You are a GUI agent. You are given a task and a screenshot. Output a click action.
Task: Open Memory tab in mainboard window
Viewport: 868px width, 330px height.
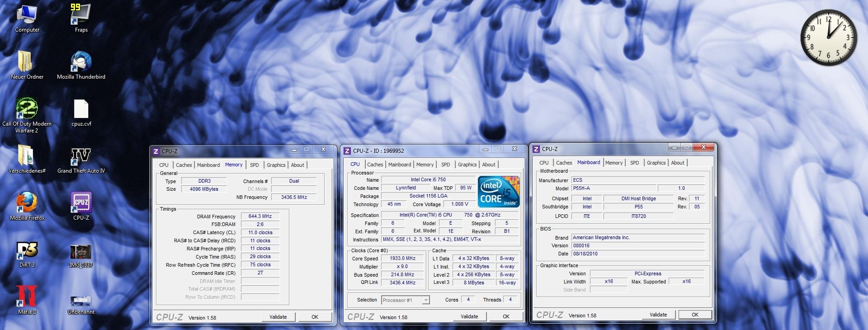coord(614,163)
